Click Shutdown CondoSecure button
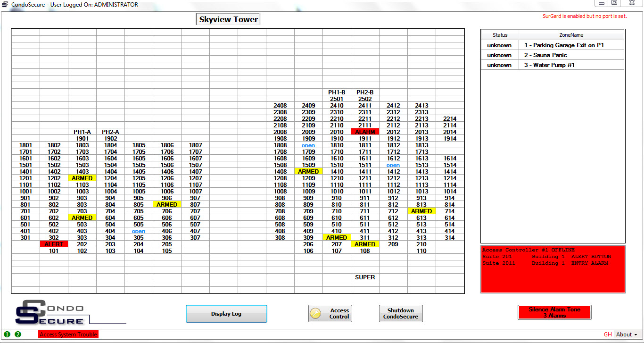This screenshot has height=343, width=644. 400,314
